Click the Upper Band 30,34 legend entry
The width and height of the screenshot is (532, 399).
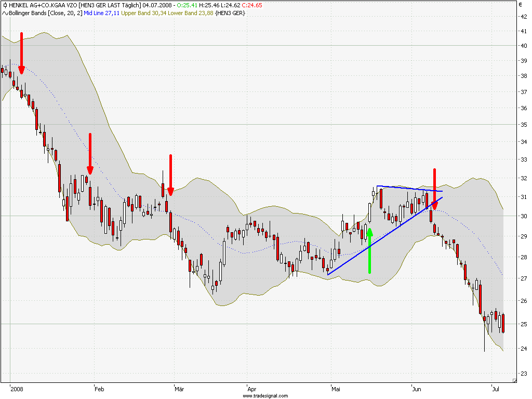(x=144, y=13)
